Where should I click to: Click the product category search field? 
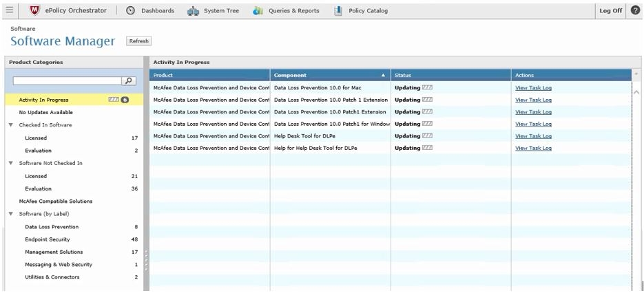(67, 81)
